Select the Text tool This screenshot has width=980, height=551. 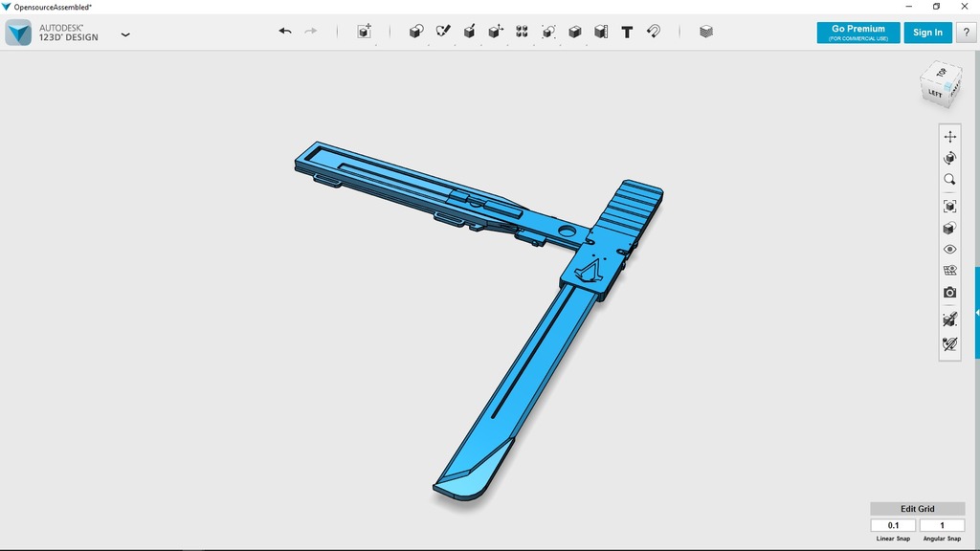627,32
